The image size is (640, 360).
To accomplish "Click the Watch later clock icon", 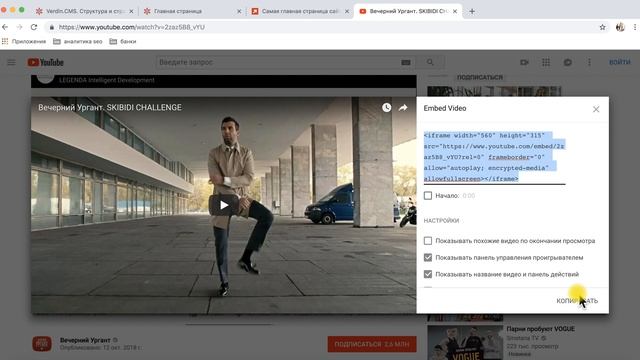I will coord(387,107).
